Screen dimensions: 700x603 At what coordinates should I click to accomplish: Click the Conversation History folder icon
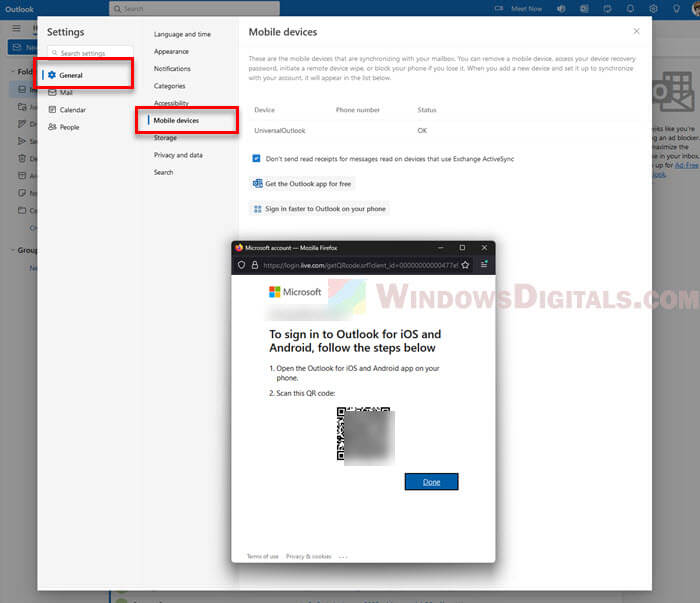coord(22,210)
